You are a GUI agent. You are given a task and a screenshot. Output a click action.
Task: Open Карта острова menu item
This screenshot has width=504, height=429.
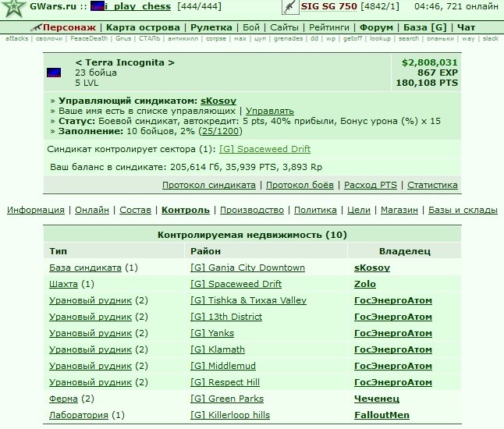click(143, 27)
